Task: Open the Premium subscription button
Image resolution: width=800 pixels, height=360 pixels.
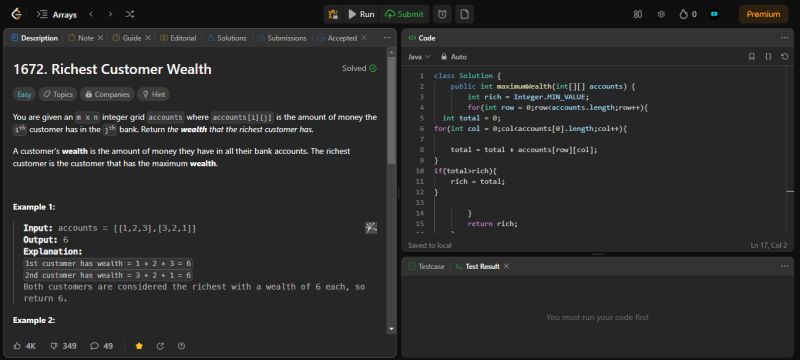Action: click(x=763, y=14)
